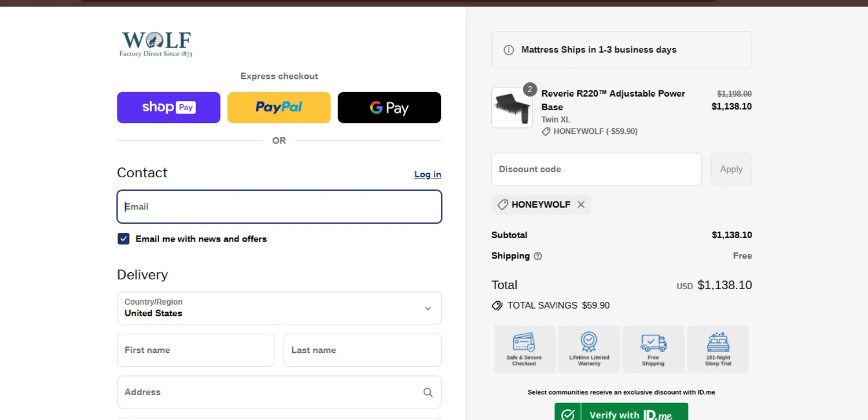The height and width of the screenshot is (420, 868).
Task: Focus the Address input field
Action: 279,392
